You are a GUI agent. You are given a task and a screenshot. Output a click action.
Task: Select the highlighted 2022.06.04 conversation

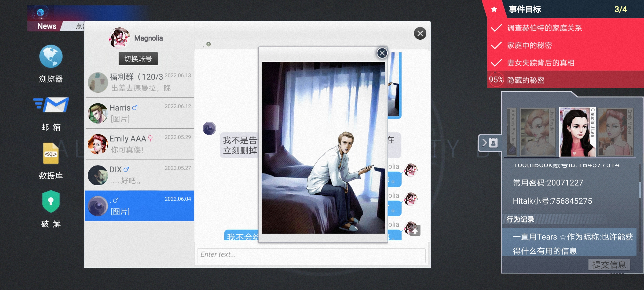pyautogui.click(x=139, y=206)
